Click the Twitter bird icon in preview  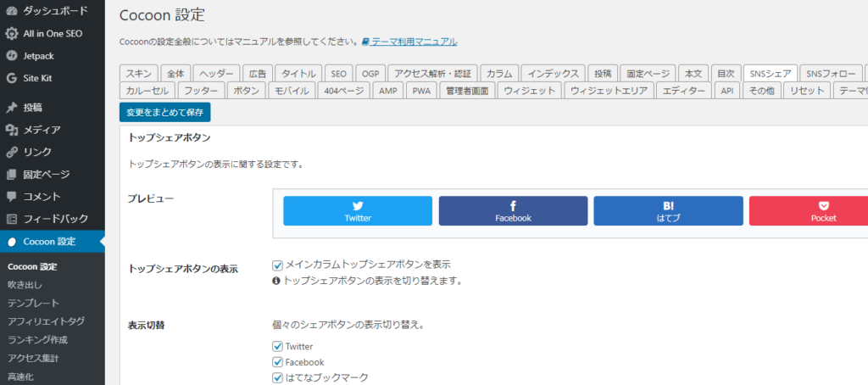(x=358, y=207)
